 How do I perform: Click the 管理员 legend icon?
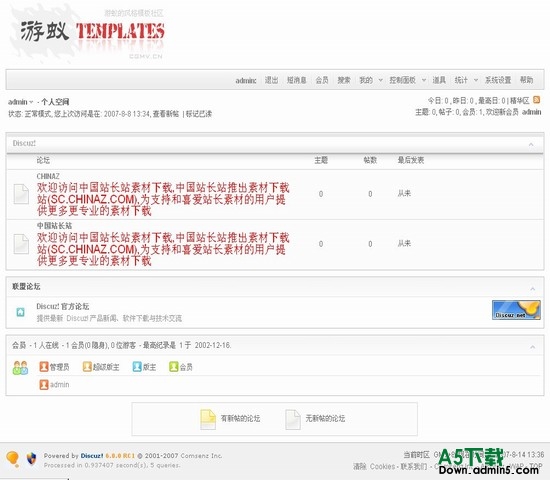point(43,367)
